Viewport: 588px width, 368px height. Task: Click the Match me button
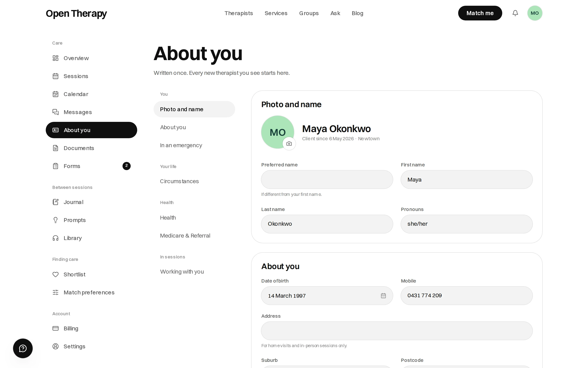click(480, 13)
